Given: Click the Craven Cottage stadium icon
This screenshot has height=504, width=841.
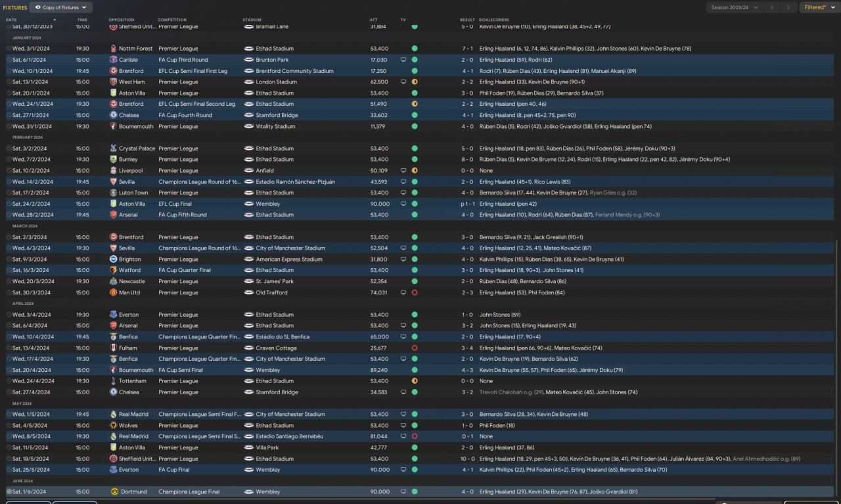Looking at the screenshot, I should coord(248,348).
